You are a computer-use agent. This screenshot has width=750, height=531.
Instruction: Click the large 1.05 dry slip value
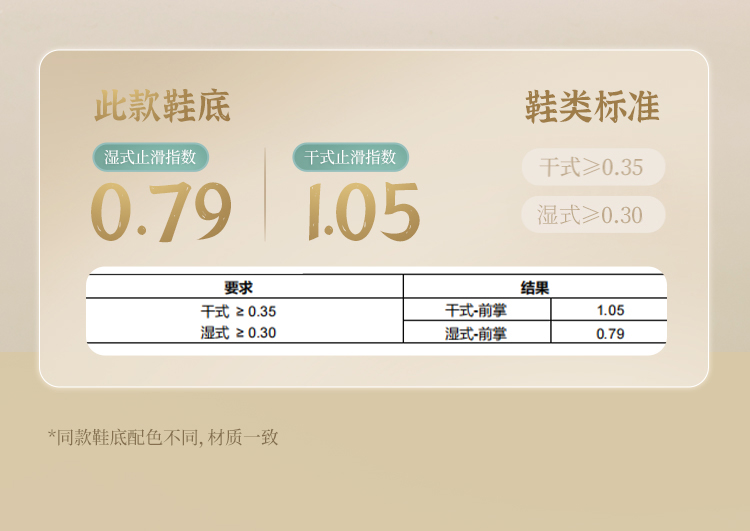click(364, 212)
